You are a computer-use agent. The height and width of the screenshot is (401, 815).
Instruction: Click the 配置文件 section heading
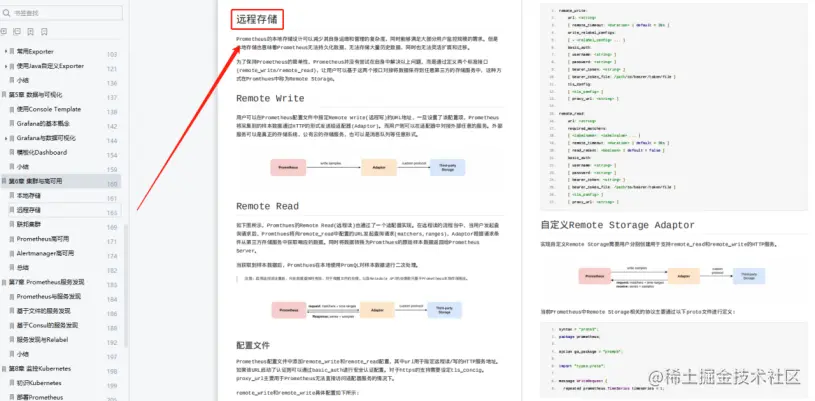click(x=253, y=345)
